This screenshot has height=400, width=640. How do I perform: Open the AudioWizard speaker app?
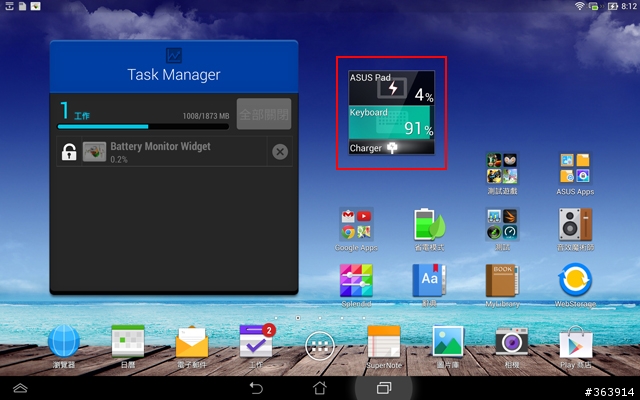pos(576,224)
